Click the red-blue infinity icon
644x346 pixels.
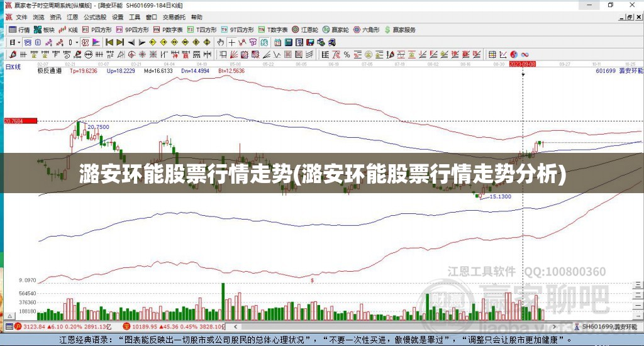coord(525,55)
